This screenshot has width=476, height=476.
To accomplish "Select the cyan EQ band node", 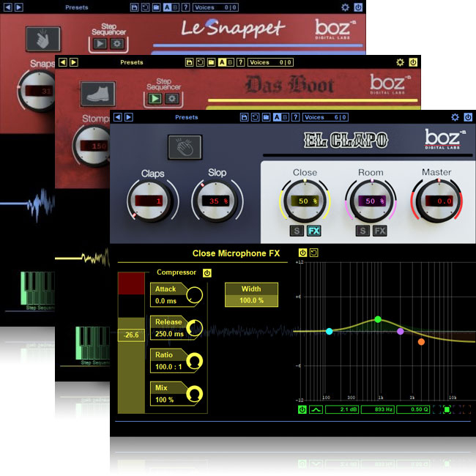I will coord(329,331).
